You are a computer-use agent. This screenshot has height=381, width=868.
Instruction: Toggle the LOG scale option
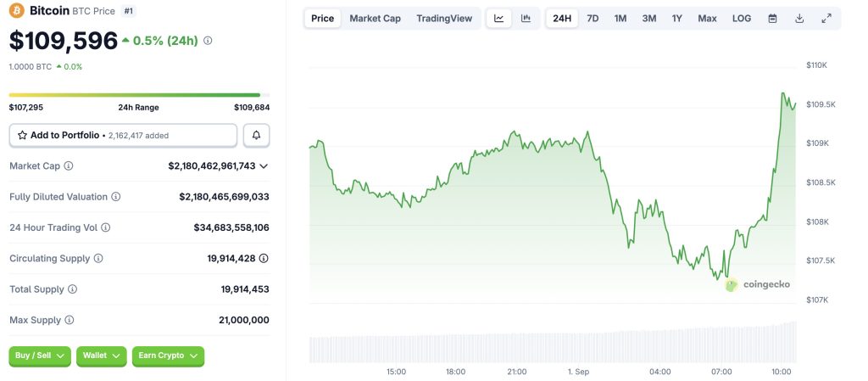click(742, 19)
